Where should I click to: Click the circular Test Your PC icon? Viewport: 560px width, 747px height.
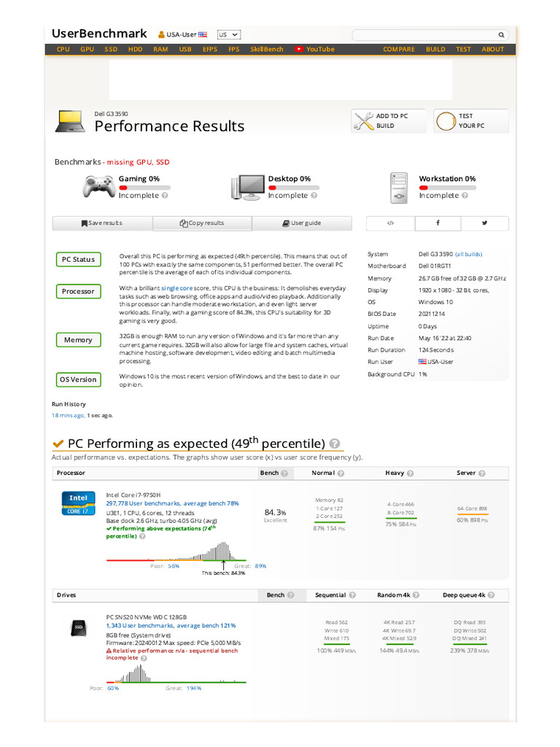click(446, 121)
